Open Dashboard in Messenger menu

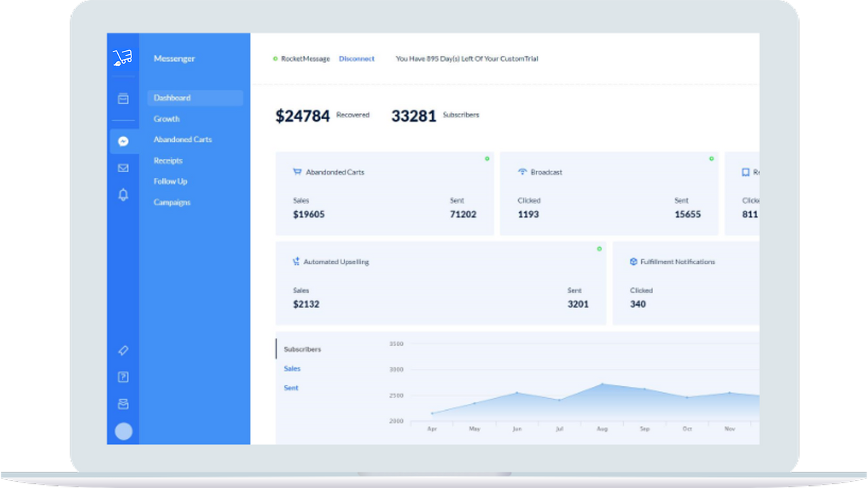coord(172,98)
